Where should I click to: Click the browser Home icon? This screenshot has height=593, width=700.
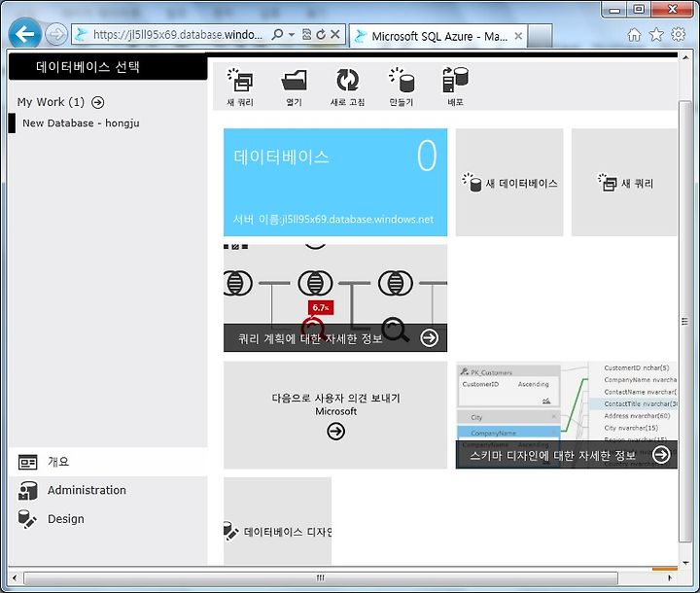634,35
